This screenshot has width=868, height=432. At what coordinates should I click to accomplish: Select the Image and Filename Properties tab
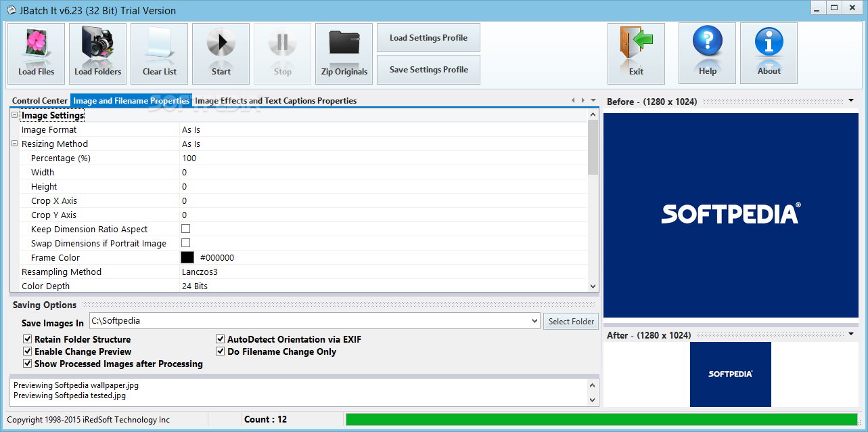(x=131, y=101)
